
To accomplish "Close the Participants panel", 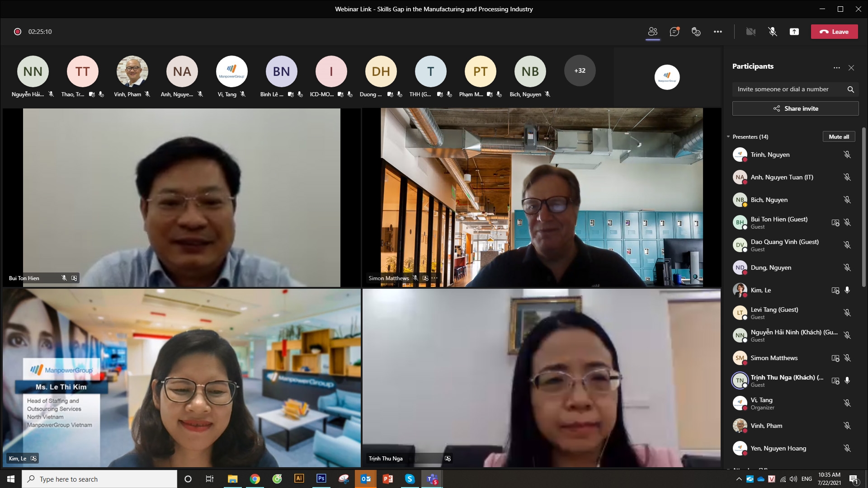I will click(x=851, y=68).
